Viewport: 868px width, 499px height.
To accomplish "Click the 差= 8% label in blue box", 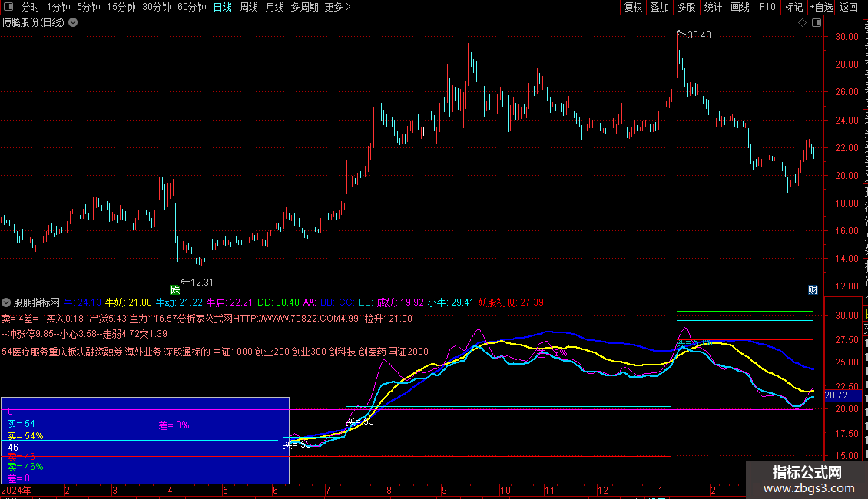I will (174, 425).
